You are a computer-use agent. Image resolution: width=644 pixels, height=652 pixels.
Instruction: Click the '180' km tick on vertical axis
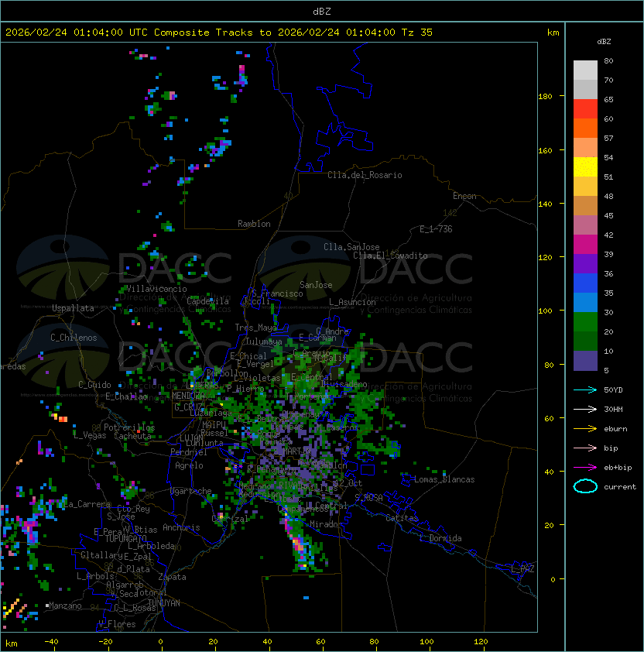[545, 97]
